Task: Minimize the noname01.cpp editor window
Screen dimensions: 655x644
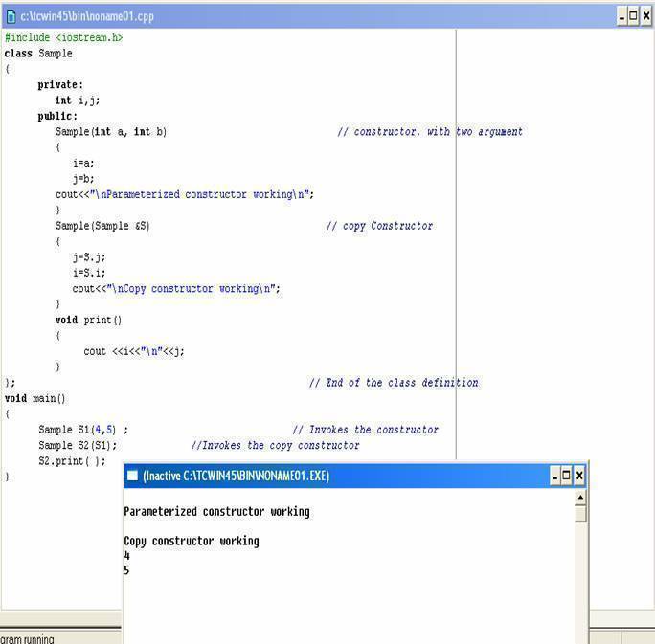Action: tap(622, 16)
